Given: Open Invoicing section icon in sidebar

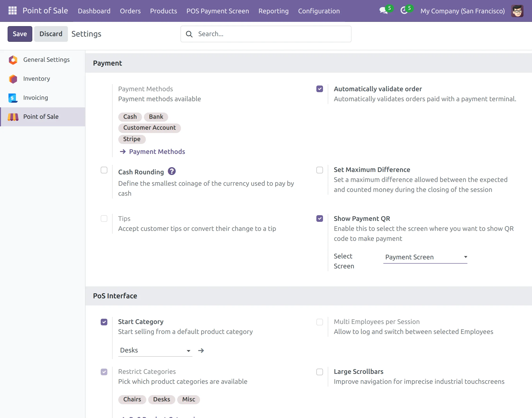Looking at the screenshot, I should click(x=13, y=98).
